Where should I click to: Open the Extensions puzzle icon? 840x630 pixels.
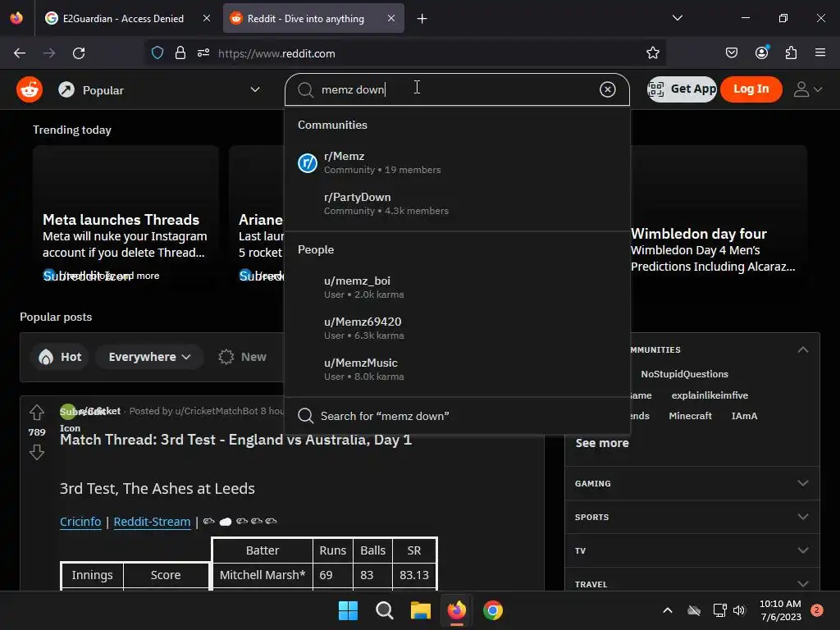[791, 52]
